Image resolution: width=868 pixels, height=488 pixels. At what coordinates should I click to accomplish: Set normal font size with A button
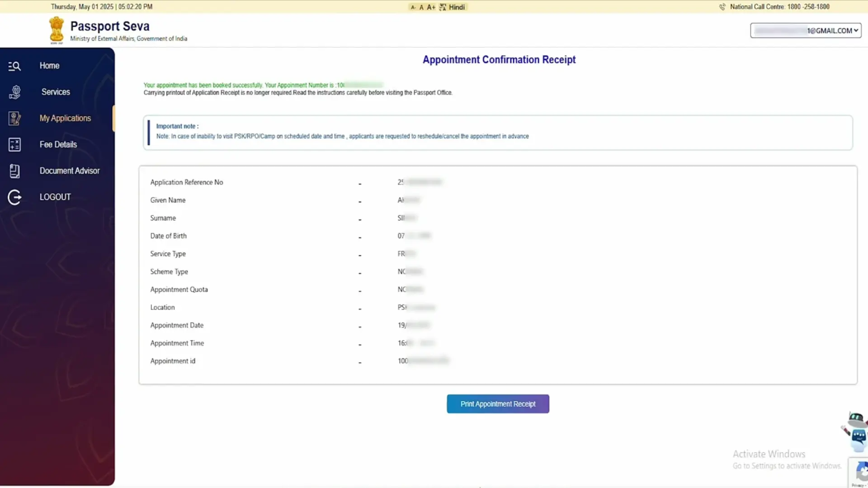coord(421,7)
